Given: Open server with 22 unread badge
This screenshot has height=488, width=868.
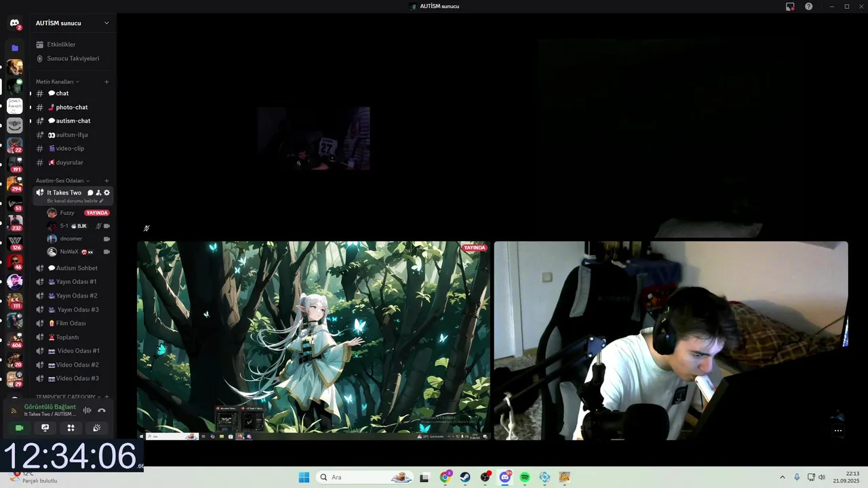Looking at the screenshot, I should click(x=14, y=145).
